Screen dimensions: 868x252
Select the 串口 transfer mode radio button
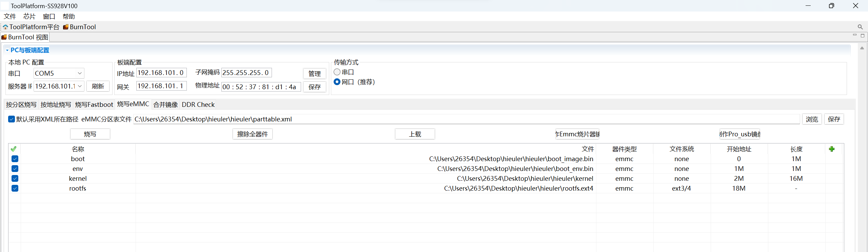coord(337,72)
